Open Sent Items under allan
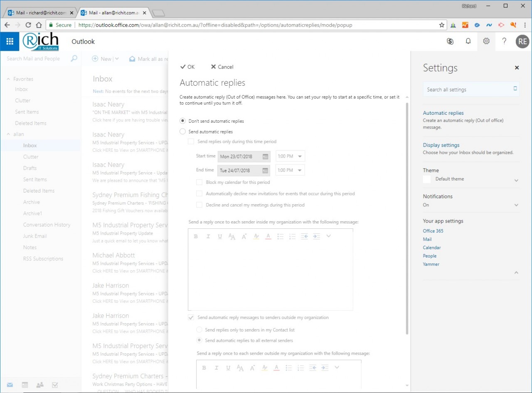This screenshot has height=393, width=532. pyautogui.click(x=35, y=179)
